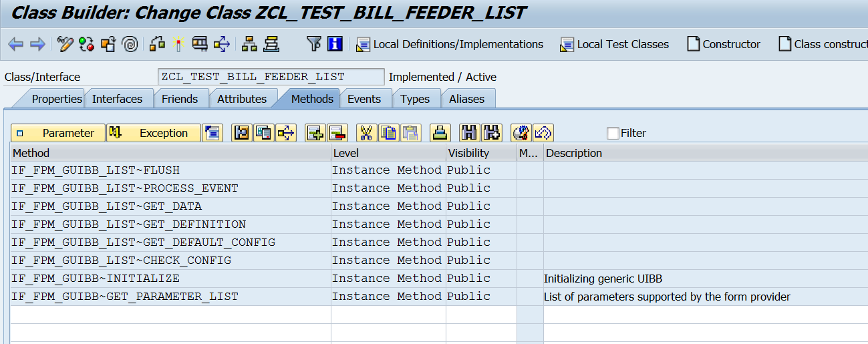Go to the Events tab
This screenshot has height=344, width=868.
[x=364, y=99]
